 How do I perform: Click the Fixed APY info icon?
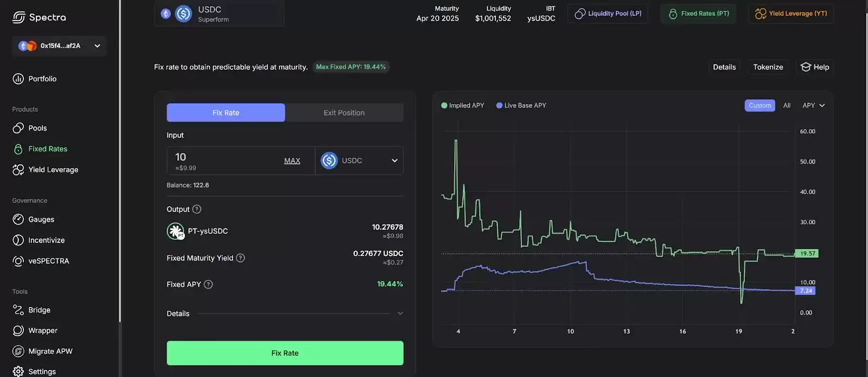pos(208,284)
